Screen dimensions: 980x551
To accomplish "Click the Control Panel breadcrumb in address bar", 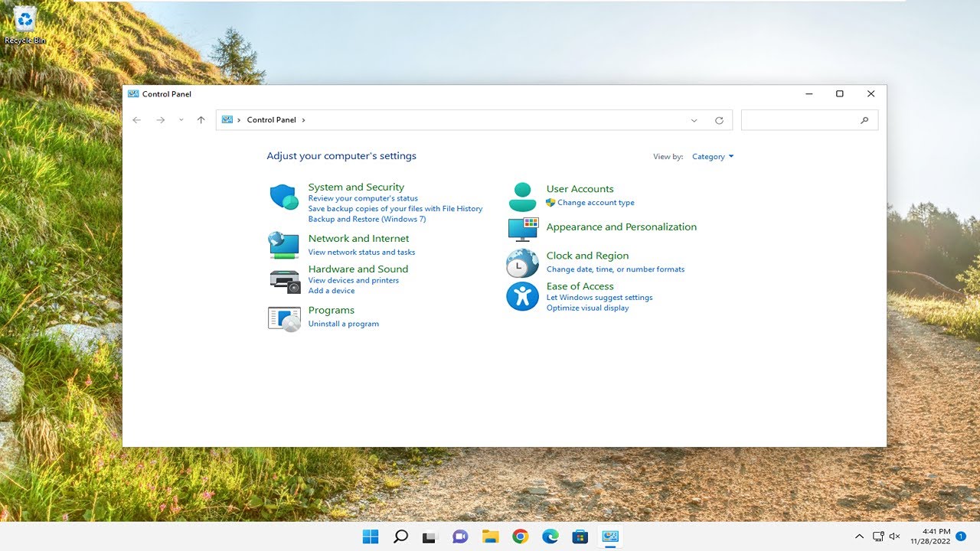I will [x=271, y=120].
